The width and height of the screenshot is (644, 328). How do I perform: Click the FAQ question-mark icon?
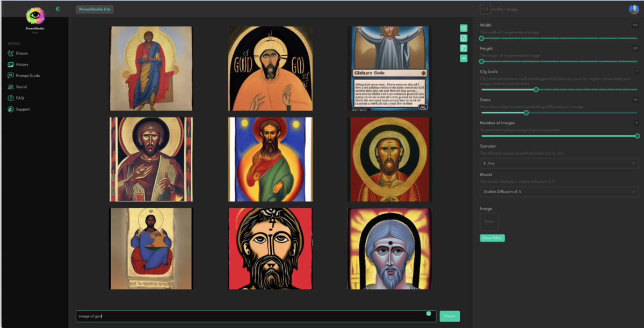[11, 98]
